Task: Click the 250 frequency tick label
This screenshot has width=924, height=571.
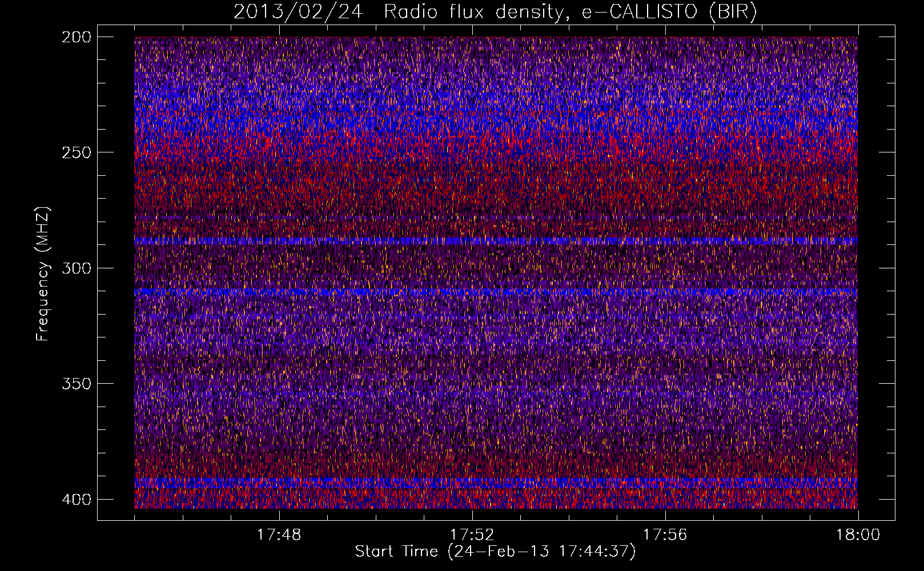Action: click(77, 152)
